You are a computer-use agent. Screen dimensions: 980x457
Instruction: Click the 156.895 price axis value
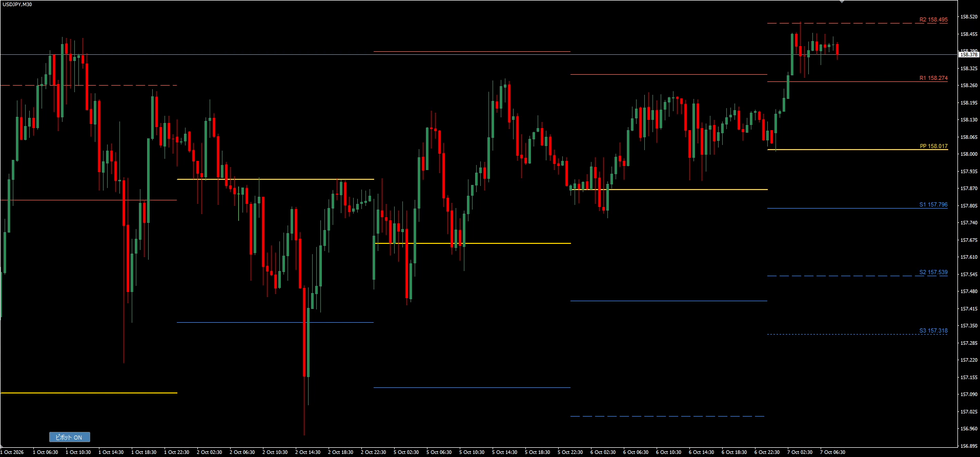968,446
